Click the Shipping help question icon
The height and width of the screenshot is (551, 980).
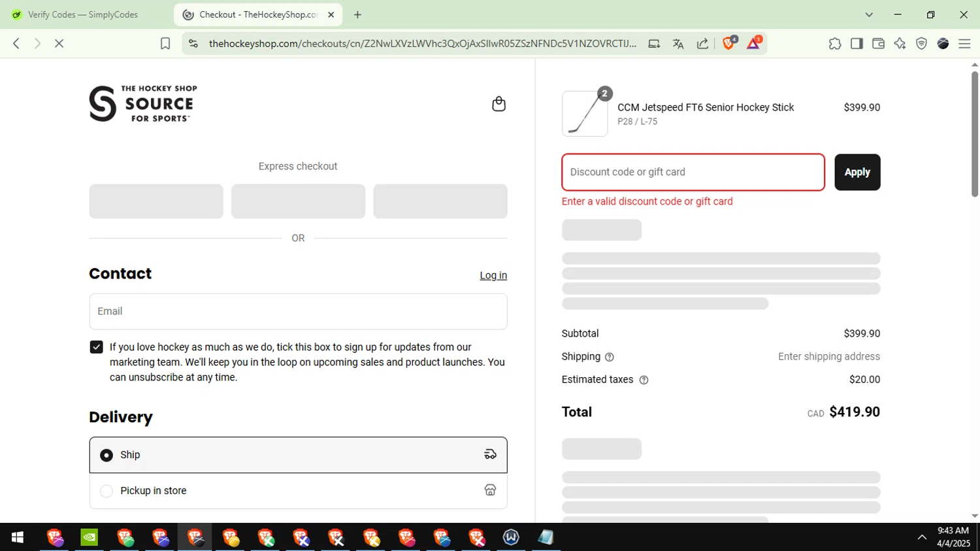click(610, 357)
